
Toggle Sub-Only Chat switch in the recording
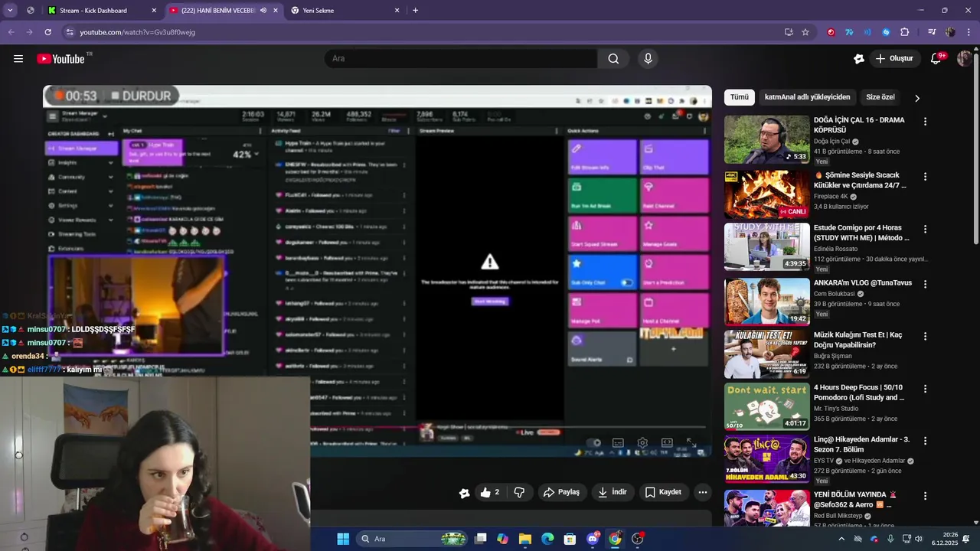pyautogui.click(x=626, y=282)
